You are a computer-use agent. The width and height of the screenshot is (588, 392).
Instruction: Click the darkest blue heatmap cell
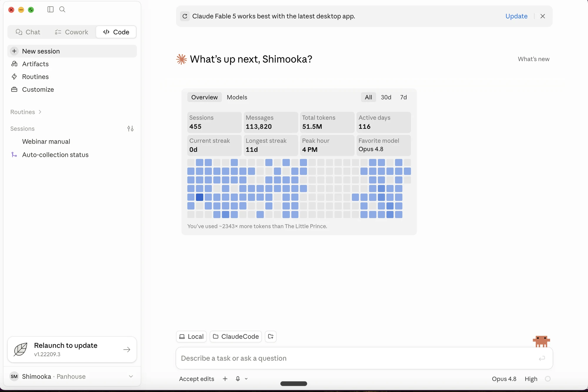tap(199, 197)
